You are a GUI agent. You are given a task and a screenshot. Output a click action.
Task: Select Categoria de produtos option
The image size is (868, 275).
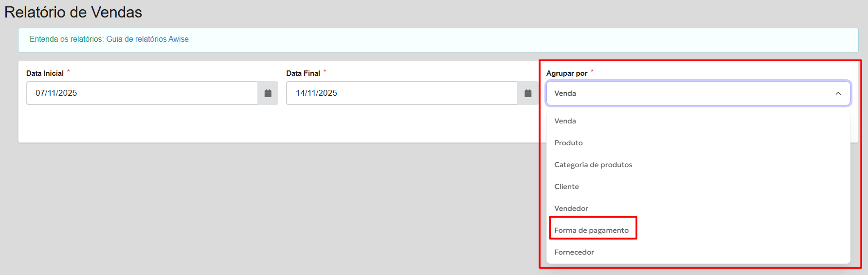pos(593,165)
